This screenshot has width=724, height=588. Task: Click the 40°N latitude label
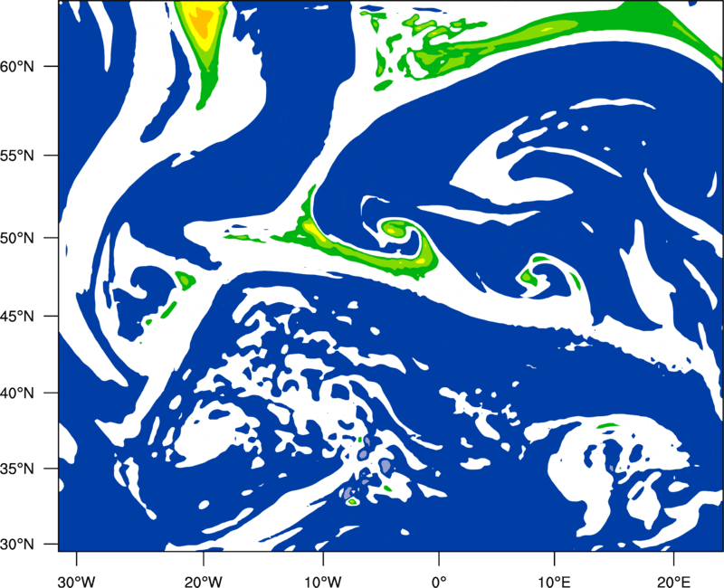click(x=17, y=394)
